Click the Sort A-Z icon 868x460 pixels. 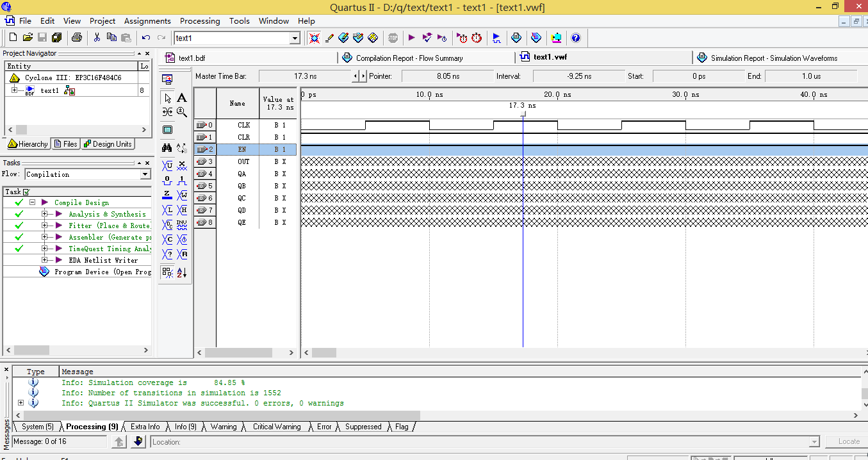[x=182, y=272]
